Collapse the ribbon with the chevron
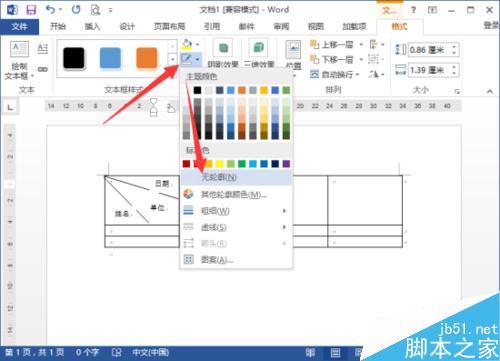Image resolution: width=500 pixels, height=361 pixels. coord(489,91)
